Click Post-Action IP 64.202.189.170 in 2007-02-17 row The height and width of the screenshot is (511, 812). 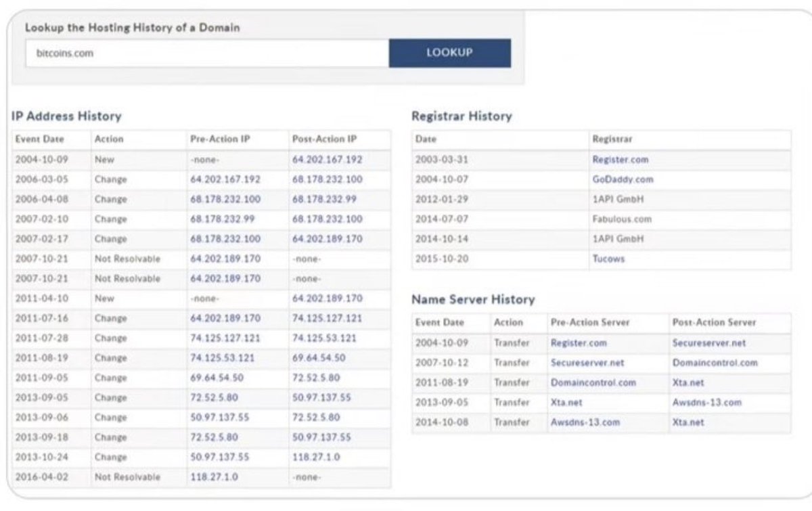(327, 239)
